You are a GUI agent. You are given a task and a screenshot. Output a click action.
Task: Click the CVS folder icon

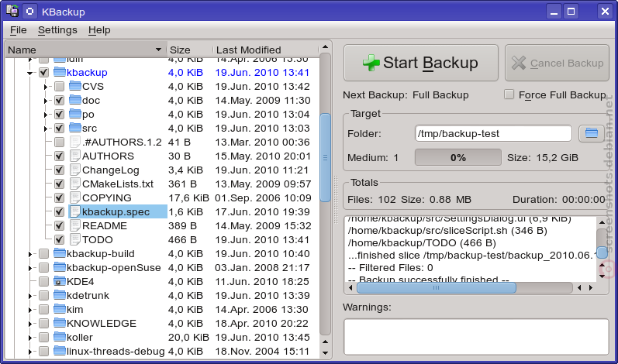click(75, 86)
